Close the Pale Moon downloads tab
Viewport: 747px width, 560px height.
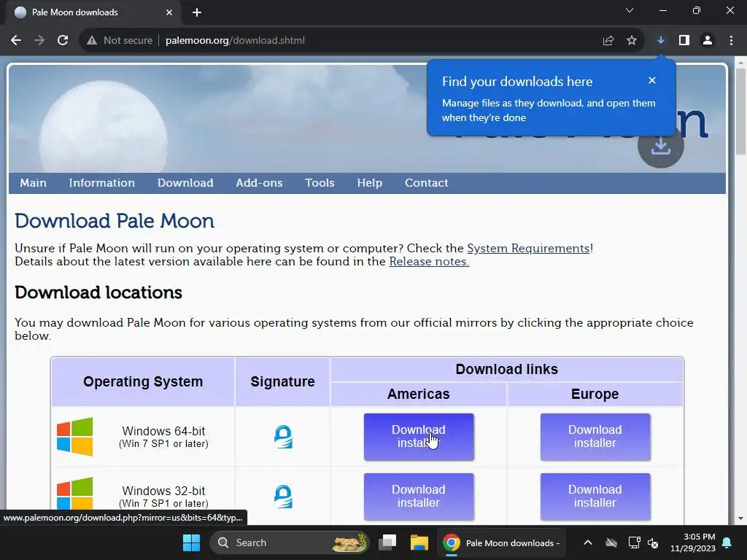coord(169,12)
